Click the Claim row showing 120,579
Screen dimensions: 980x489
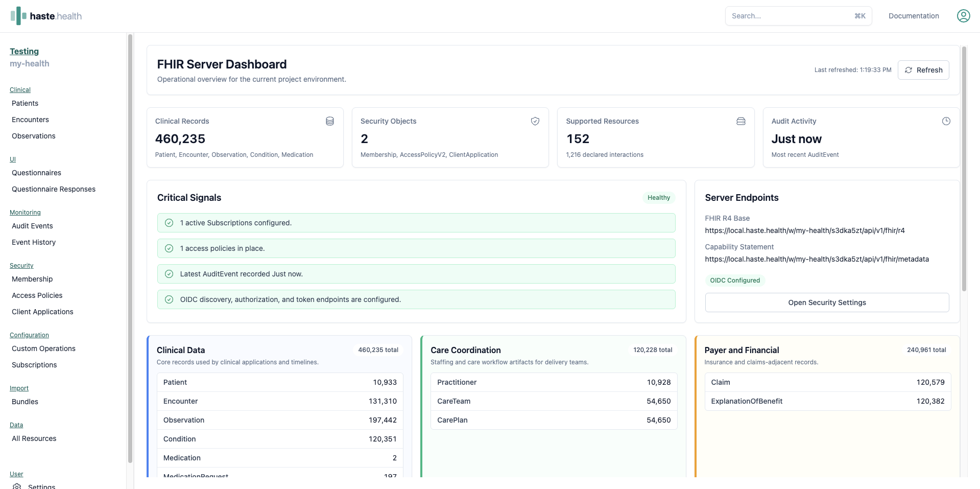[828, 382]
